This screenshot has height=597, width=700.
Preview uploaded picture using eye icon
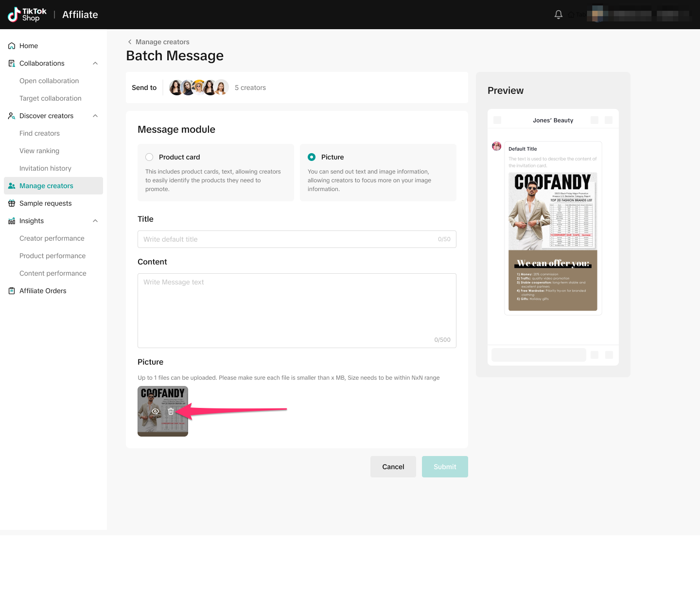click(x=156, y=411)
